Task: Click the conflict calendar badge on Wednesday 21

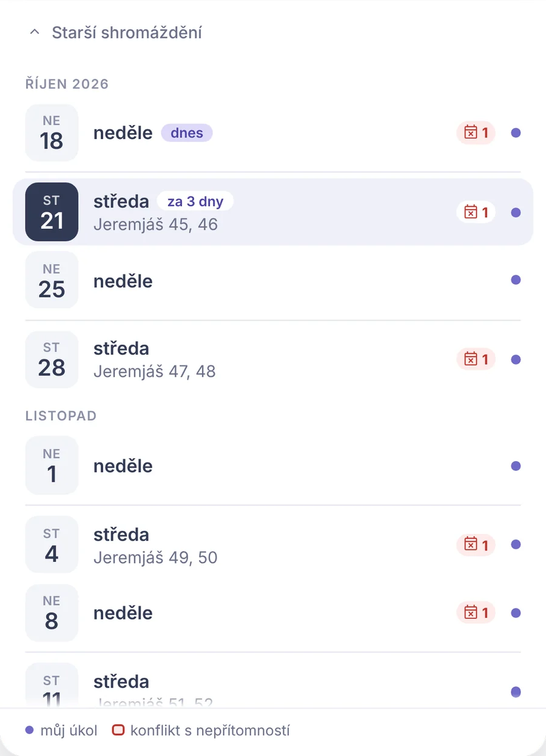Action: click(x=476, y=212)
